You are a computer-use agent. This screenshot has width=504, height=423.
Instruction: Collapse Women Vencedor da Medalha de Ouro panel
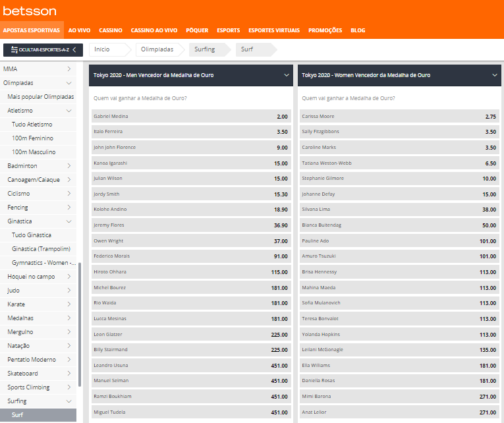click(x=494, y=75)
